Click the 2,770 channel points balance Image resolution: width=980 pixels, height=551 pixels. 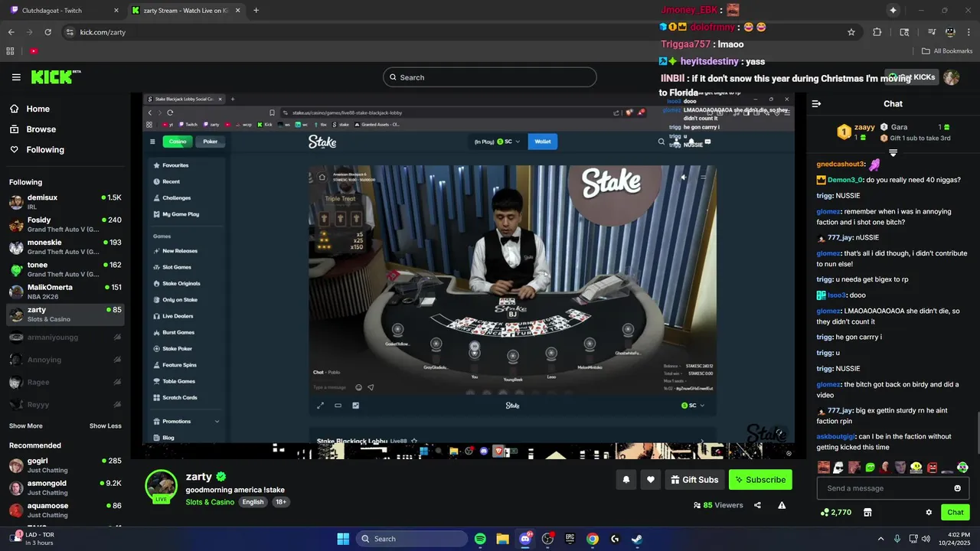click(x=836, y=513)
